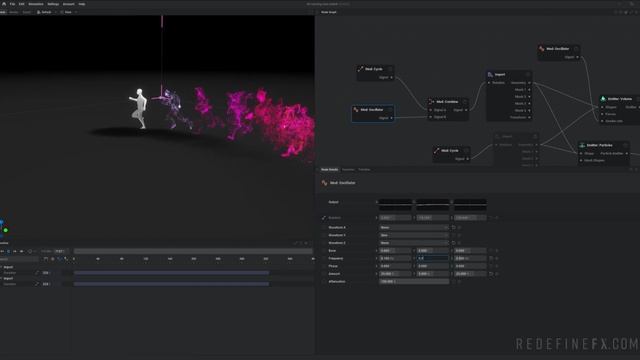Collapse the first Import track in timeline
The height and width of the screenshot is (360, 640).
[x=1, y=267]
